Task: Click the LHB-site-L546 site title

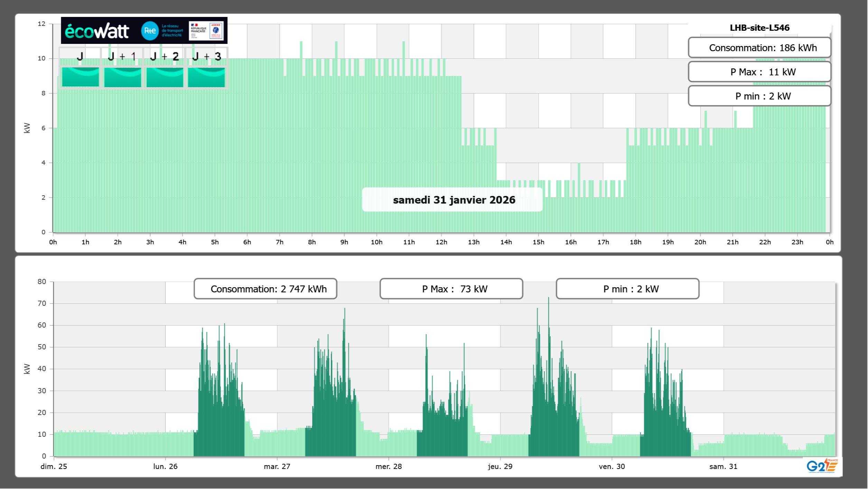Action: [x=759, y=28]
